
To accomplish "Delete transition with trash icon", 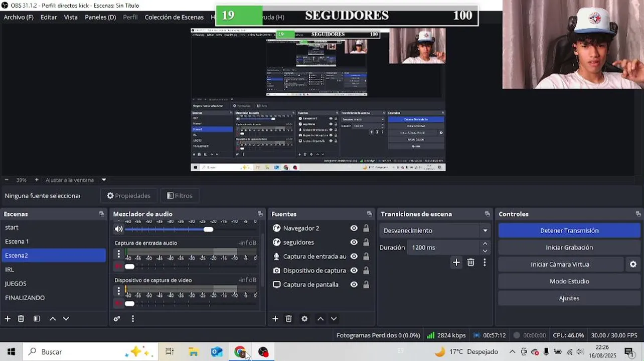I will 470,262.
